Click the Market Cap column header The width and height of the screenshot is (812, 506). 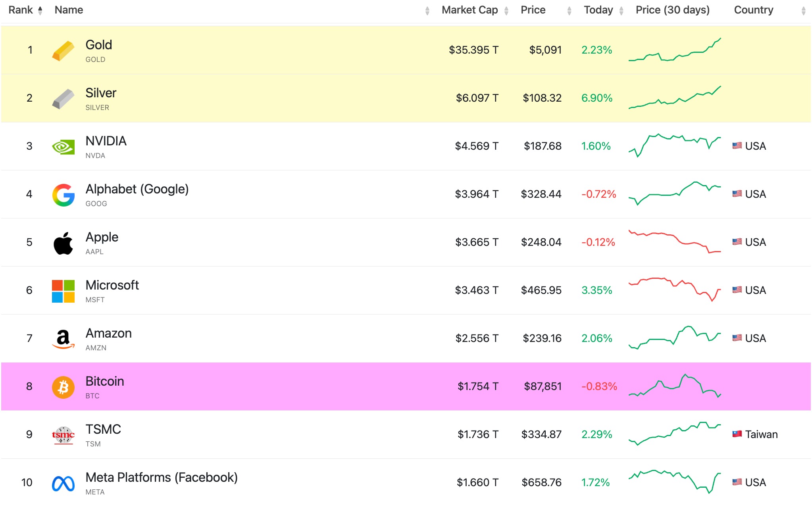(x=469, y=10)
